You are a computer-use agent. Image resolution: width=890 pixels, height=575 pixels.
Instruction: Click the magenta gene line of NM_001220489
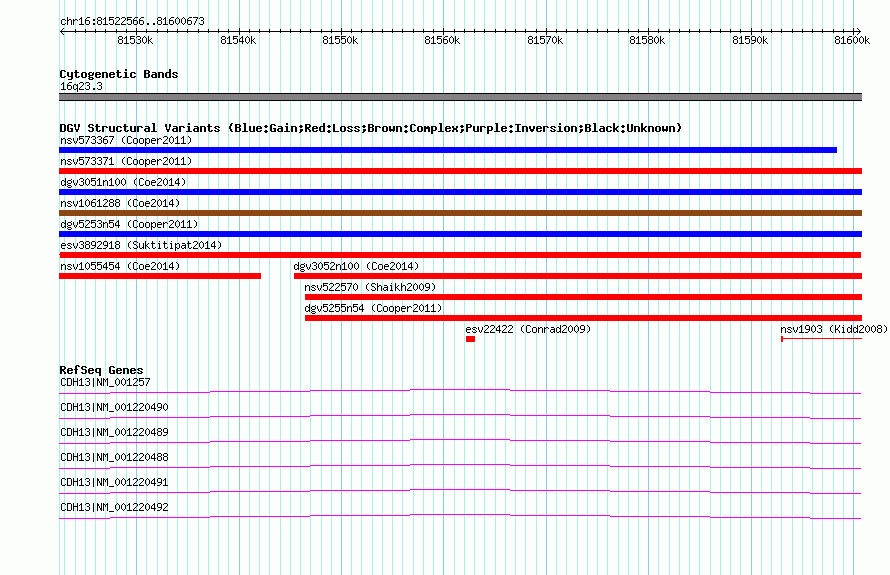pyautogui.click(x=460, y=441)
